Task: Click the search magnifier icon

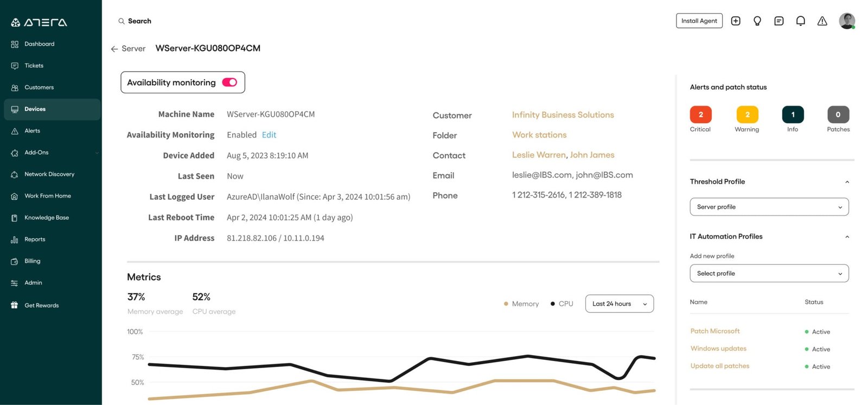Action: click(122, 21)
